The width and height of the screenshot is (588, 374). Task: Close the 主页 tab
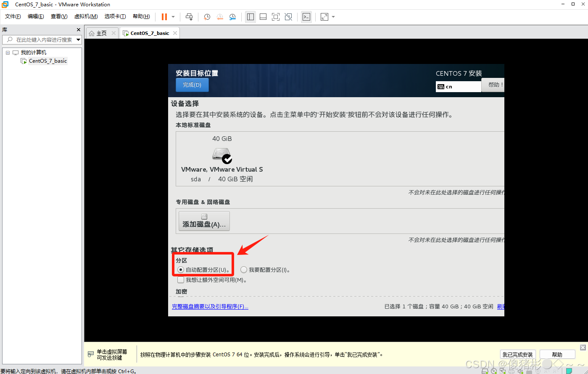[113, 33]
